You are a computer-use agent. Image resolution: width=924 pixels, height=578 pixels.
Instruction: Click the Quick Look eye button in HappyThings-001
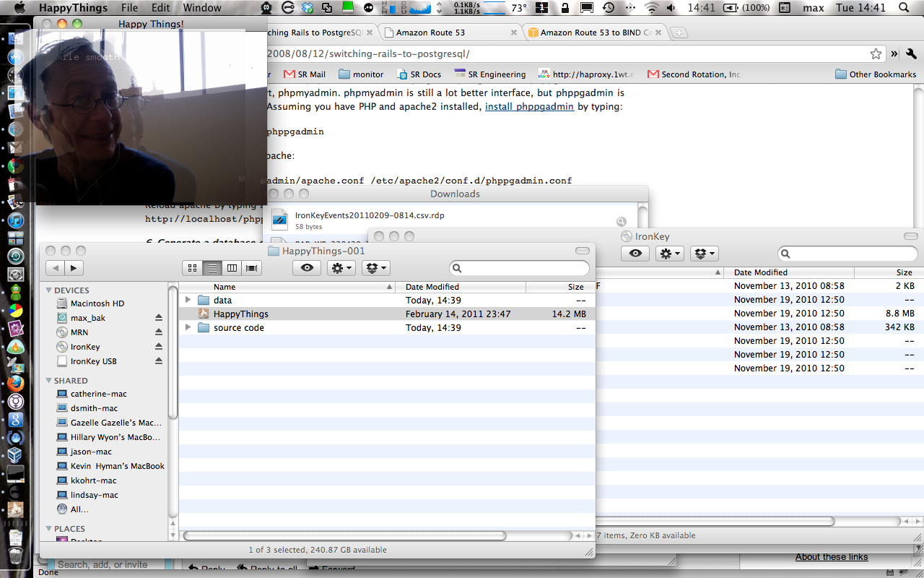[x=308, y=268]
